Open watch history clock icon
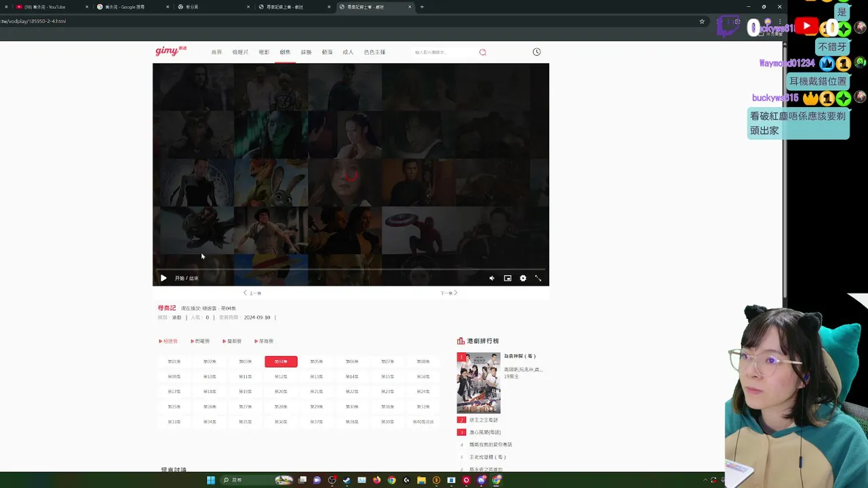Image resolution: width=868 pixels, height=488 pixels. [x=536, y=52]
